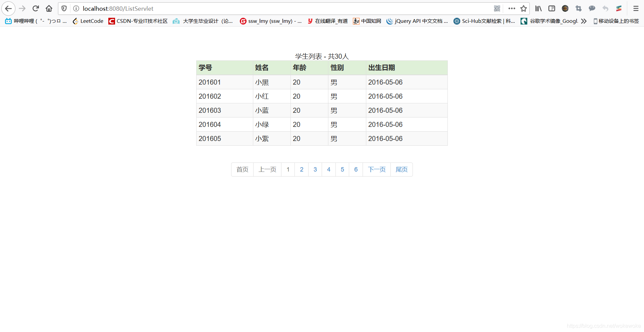The height and width of the screenshot is (332, 644).
Task: Open the 在线翻译_有道 bookmark
Action: pos(328,21)
